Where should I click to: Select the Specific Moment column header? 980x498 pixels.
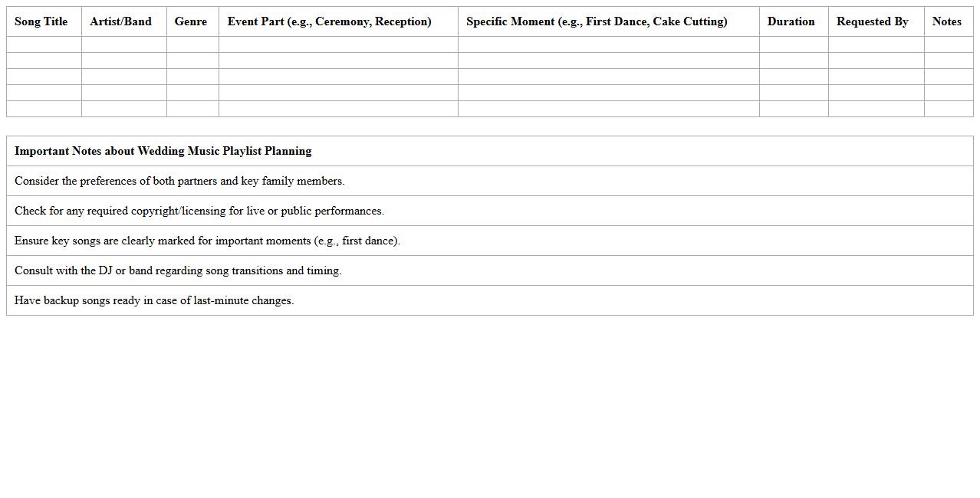click(x=597, y=21)
